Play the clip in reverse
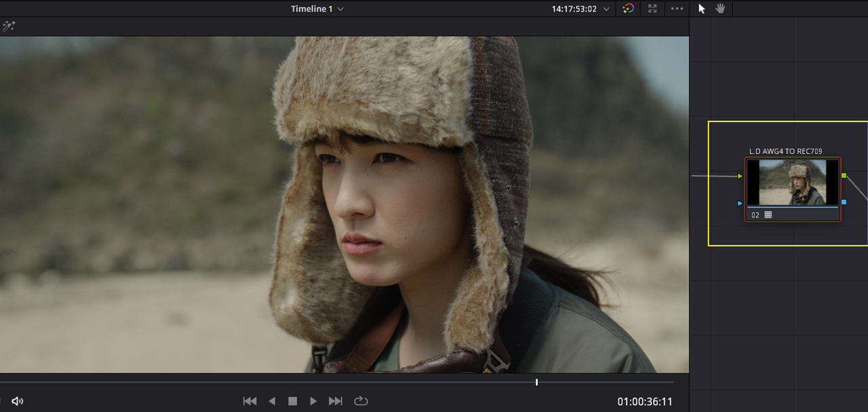 coord(272,401)
